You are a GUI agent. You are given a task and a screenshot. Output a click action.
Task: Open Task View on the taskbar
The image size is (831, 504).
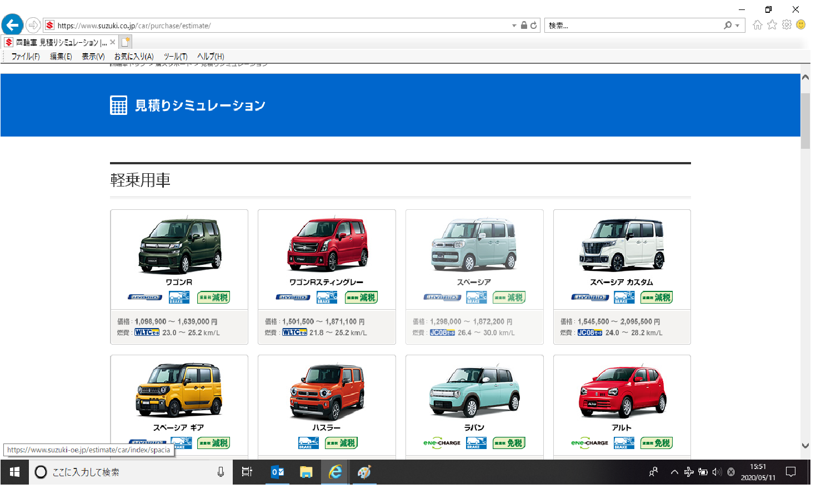(x=247, y=472)
